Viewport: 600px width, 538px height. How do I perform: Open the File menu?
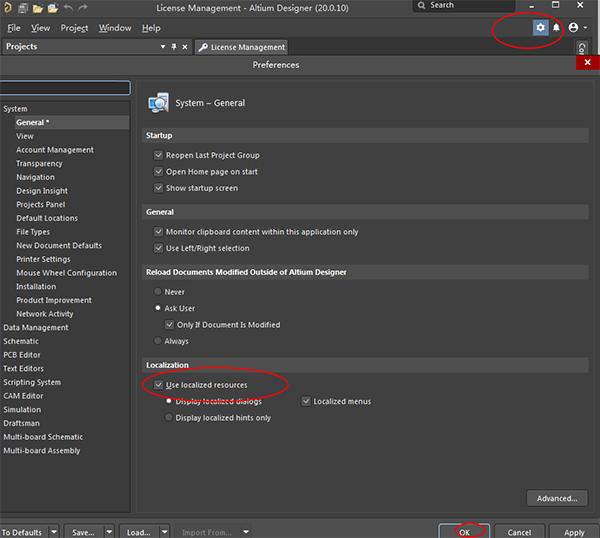[14, 28]
